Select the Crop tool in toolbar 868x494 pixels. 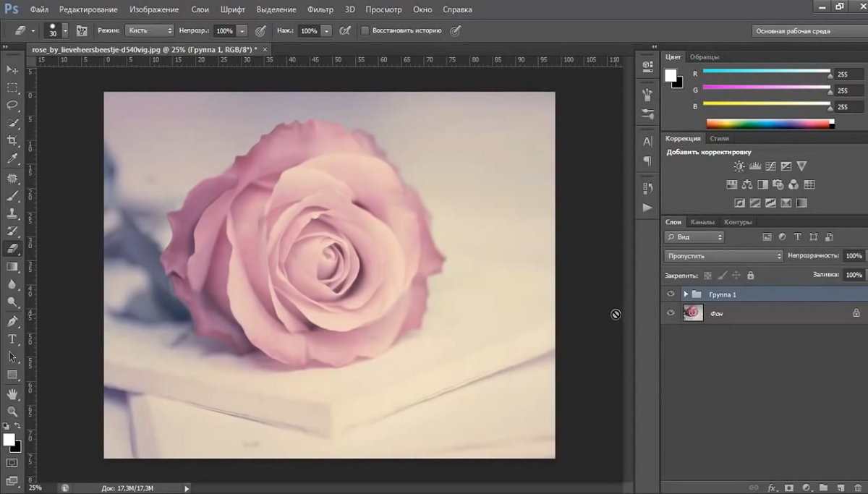tap(12, 140)
